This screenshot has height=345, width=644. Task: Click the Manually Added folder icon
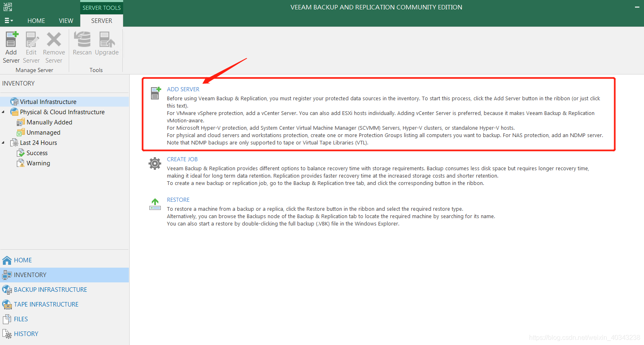pyautogui.click(x=21, y=122)
